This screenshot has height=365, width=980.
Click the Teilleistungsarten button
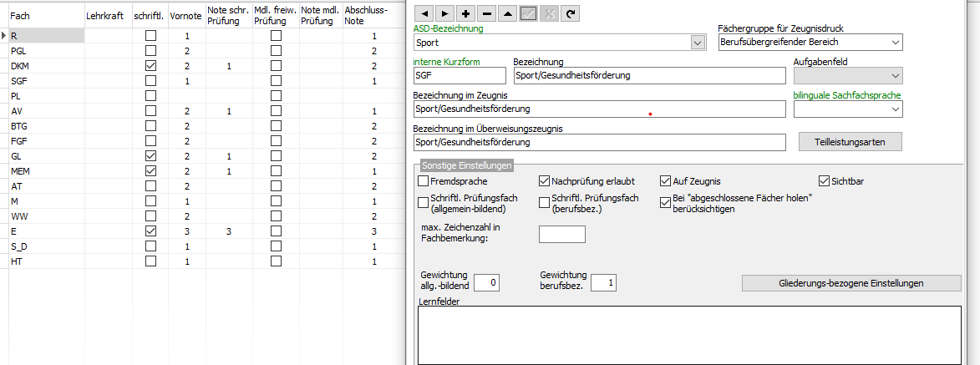pos(851,142)
